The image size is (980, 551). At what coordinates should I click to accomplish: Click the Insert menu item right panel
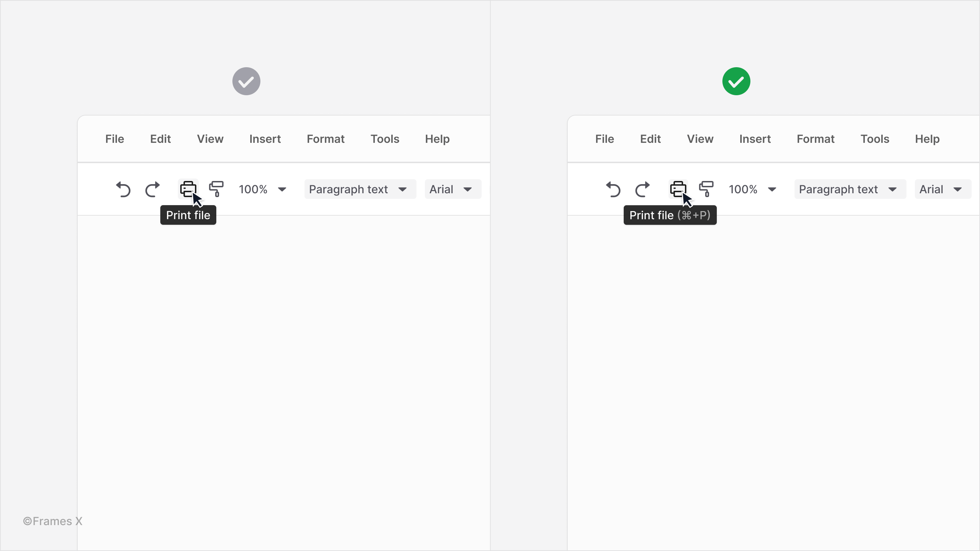point(755,139)
